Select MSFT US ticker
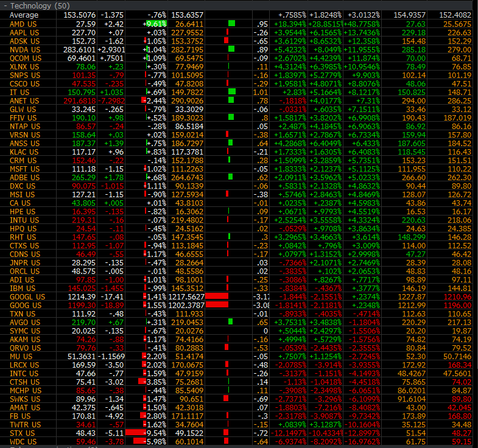The height and width of the screenshot is (448, 478). click(x=25, y=169)
